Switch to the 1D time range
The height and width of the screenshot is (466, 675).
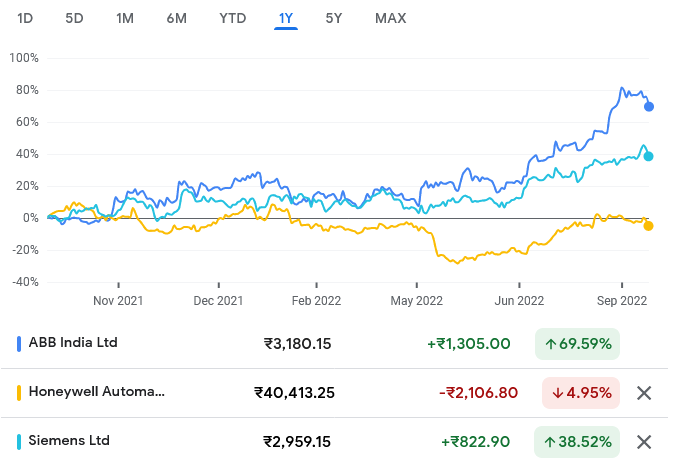click(x=26, y=18)
